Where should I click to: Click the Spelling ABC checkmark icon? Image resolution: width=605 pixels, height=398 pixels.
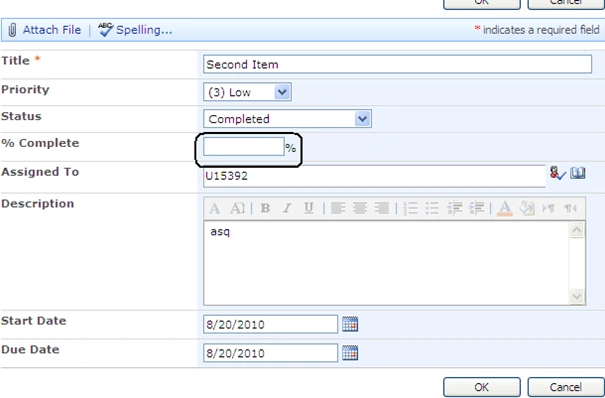click(105, 30)
